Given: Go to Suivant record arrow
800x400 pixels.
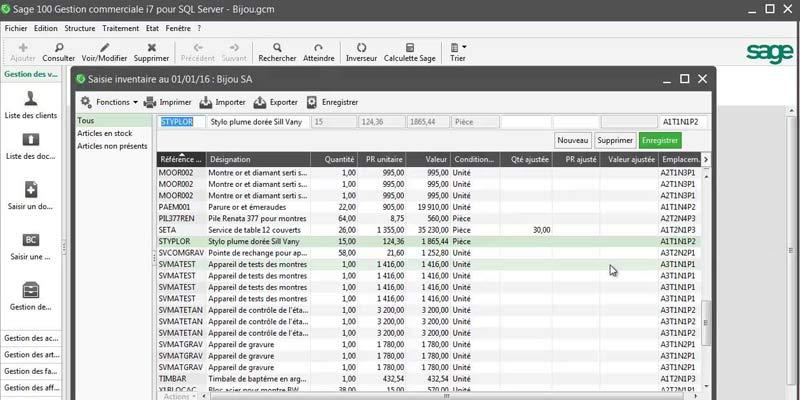Looking at the screenshot, I should (x=234, y=47).
